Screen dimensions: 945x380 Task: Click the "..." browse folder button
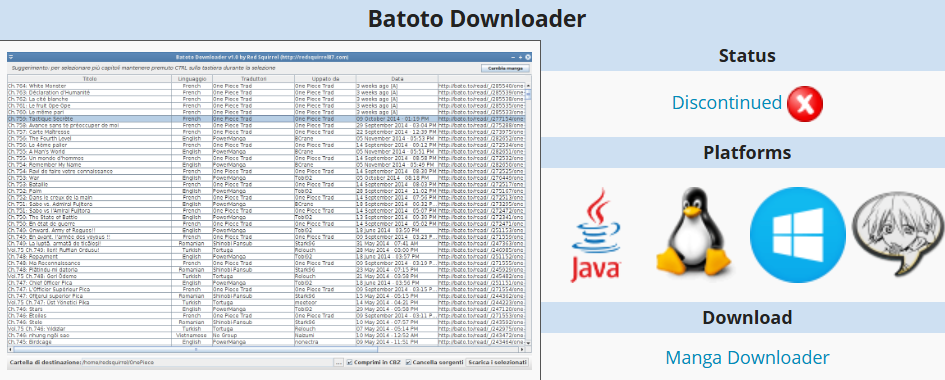tap(338, 363)
